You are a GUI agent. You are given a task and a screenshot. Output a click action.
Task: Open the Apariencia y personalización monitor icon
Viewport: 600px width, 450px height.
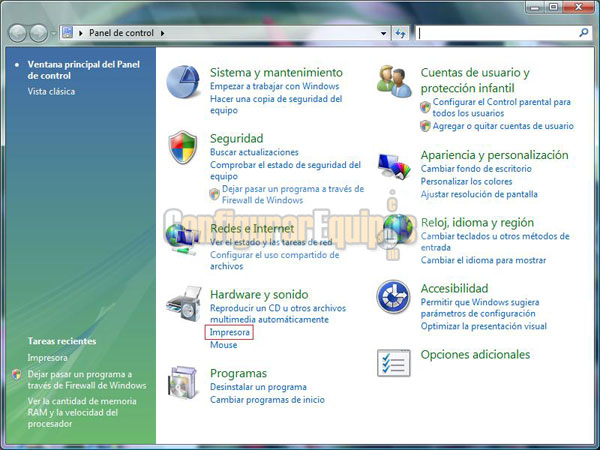coord(394,166)
